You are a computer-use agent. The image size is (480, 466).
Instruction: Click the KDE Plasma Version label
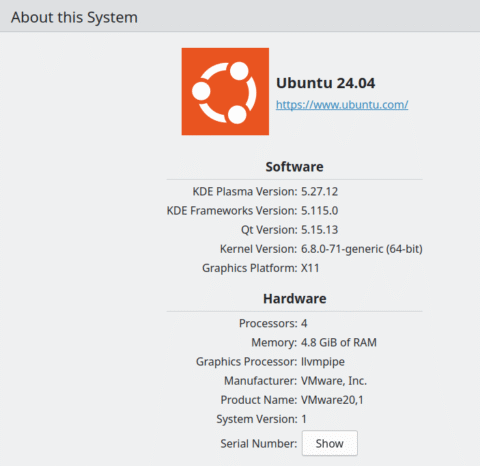pyautogui.click(x=245, y=192)
